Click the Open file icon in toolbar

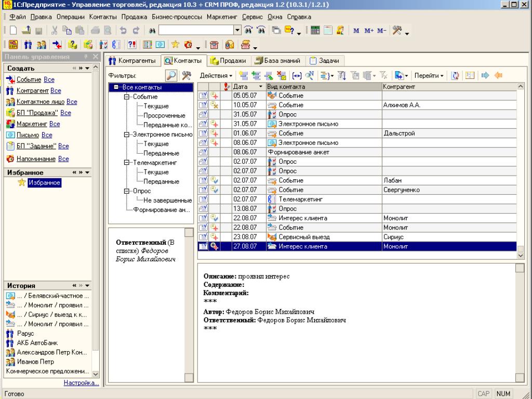26,31
